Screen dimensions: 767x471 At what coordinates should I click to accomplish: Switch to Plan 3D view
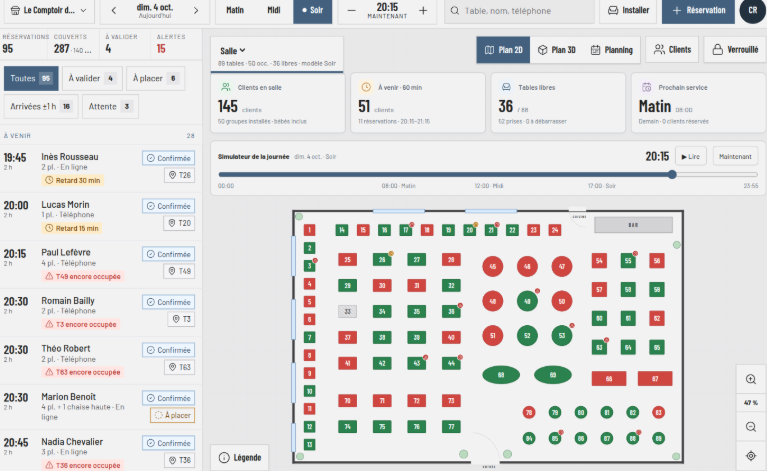tap(557, 50)
